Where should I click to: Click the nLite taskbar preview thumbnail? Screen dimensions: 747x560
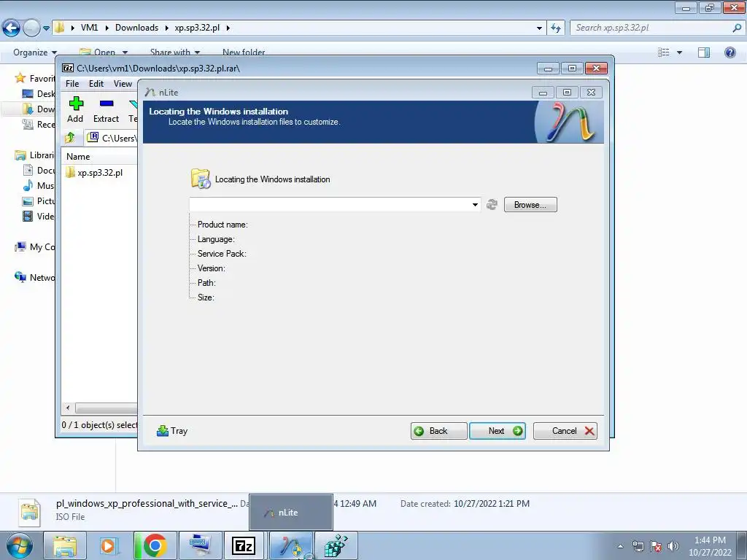[290, 512]
